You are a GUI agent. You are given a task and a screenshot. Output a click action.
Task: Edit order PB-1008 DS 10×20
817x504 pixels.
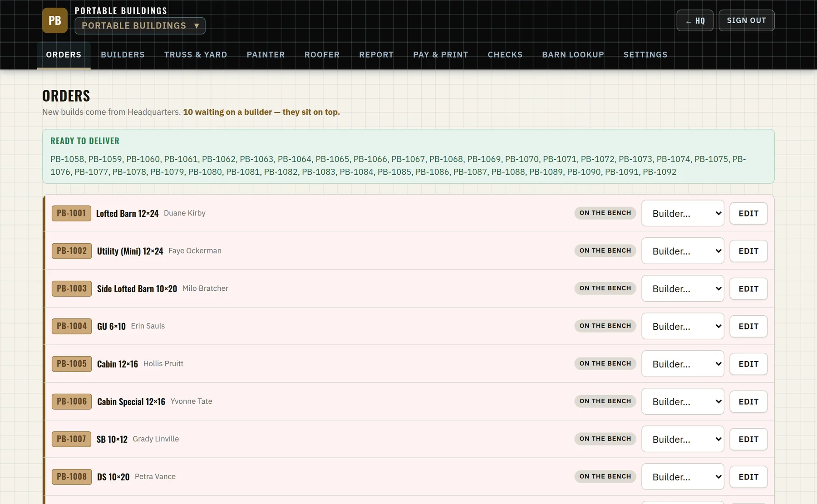pos(748,477)
